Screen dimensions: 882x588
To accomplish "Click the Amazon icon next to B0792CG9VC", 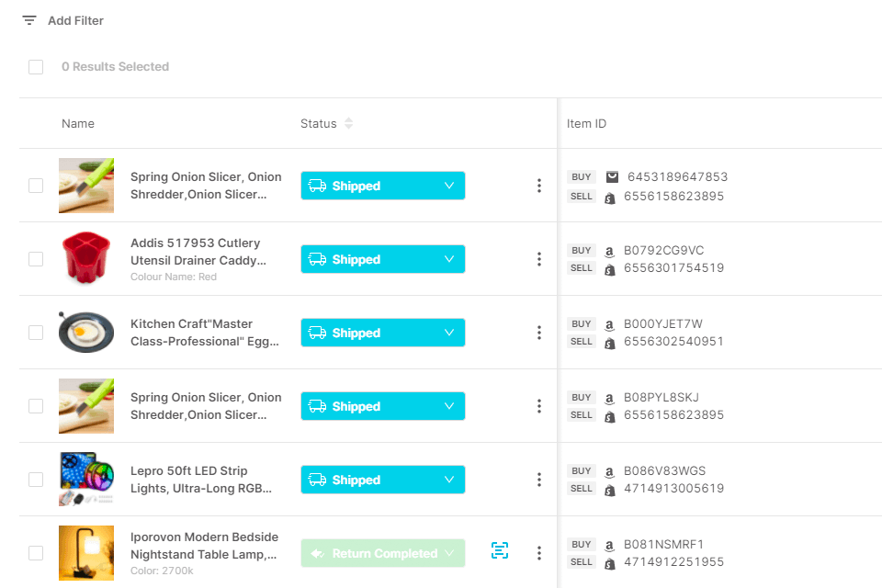I will 609,250.
